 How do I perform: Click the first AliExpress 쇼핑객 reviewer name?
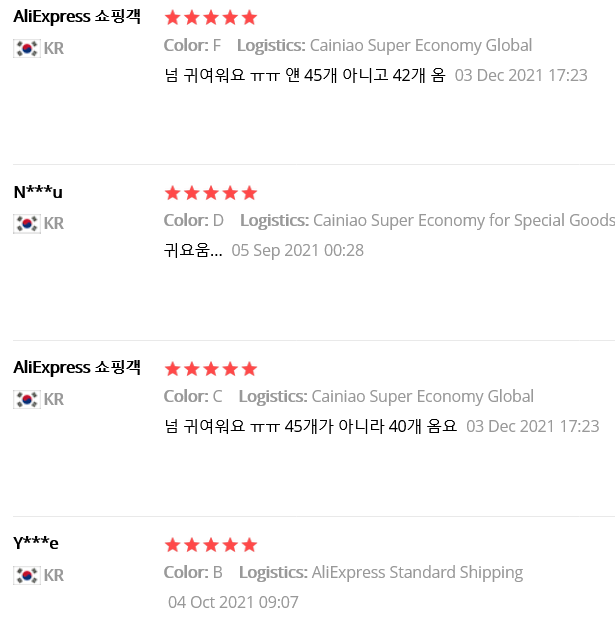pyautogui.click(x=77, y=17)
